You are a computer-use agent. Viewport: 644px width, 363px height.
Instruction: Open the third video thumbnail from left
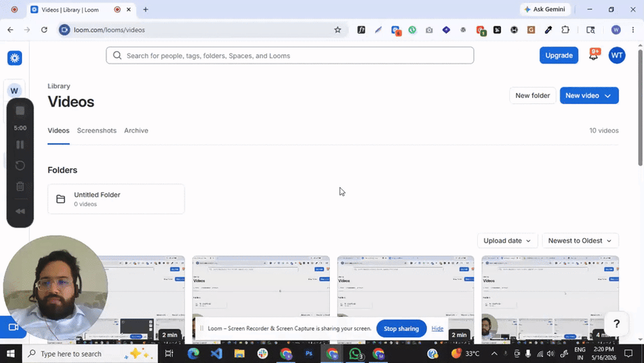(x=405, y=286)
